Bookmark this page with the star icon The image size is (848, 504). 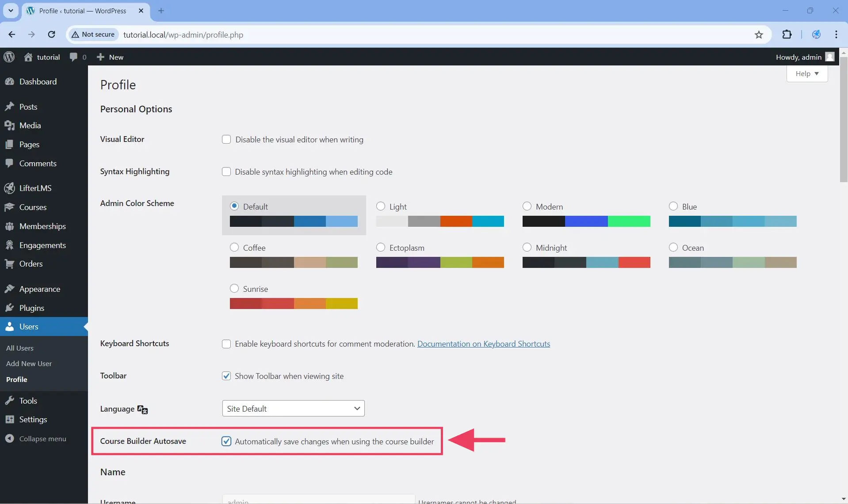pyautogui.click(x=759, y=34)
